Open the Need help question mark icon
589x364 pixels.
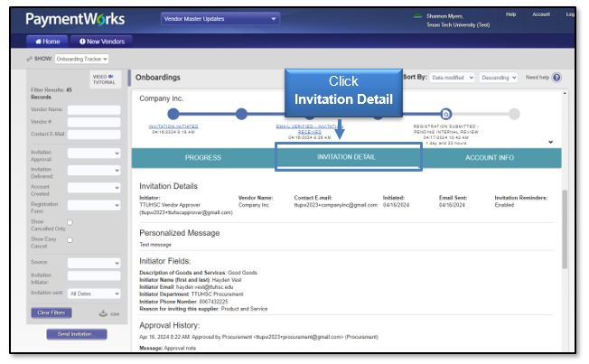click(557, 78)
